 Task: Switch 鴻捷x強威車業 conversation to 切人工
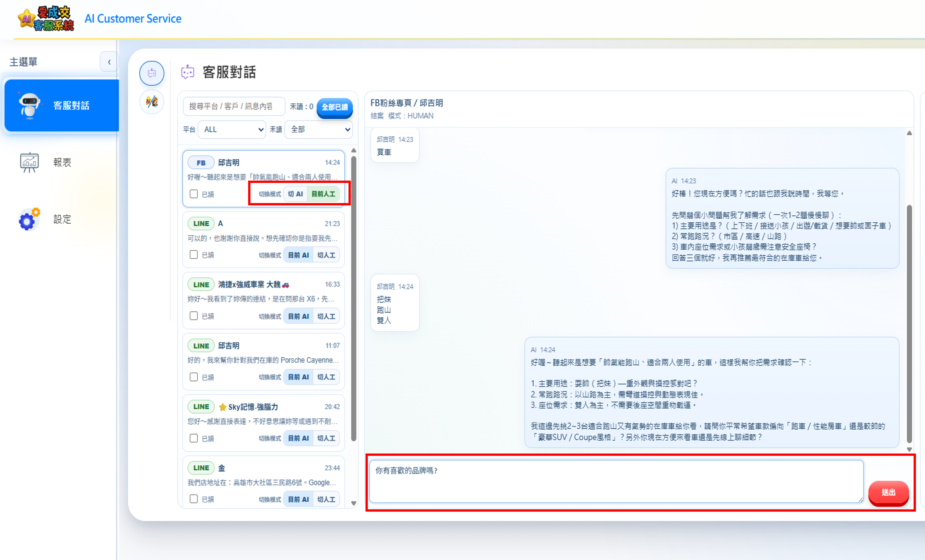pos(326,316)
